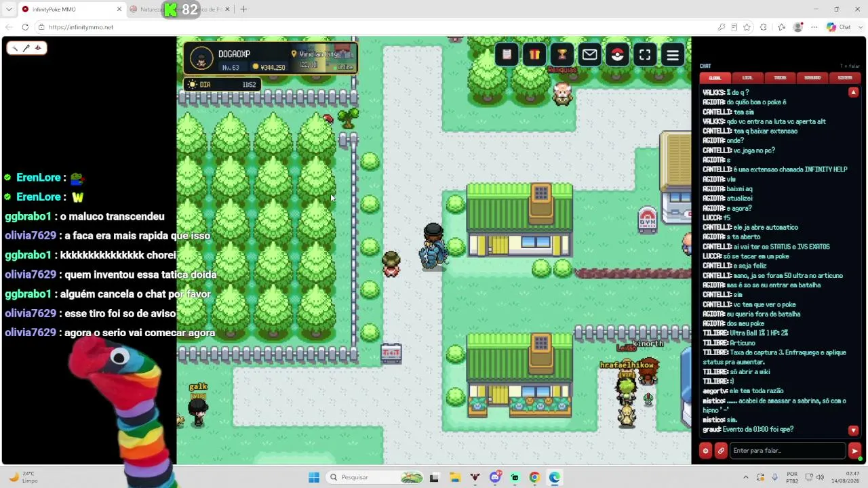Focus the 'Enter para falar' chat input
The width and height of the screenshot is (868, 488).
788,451
